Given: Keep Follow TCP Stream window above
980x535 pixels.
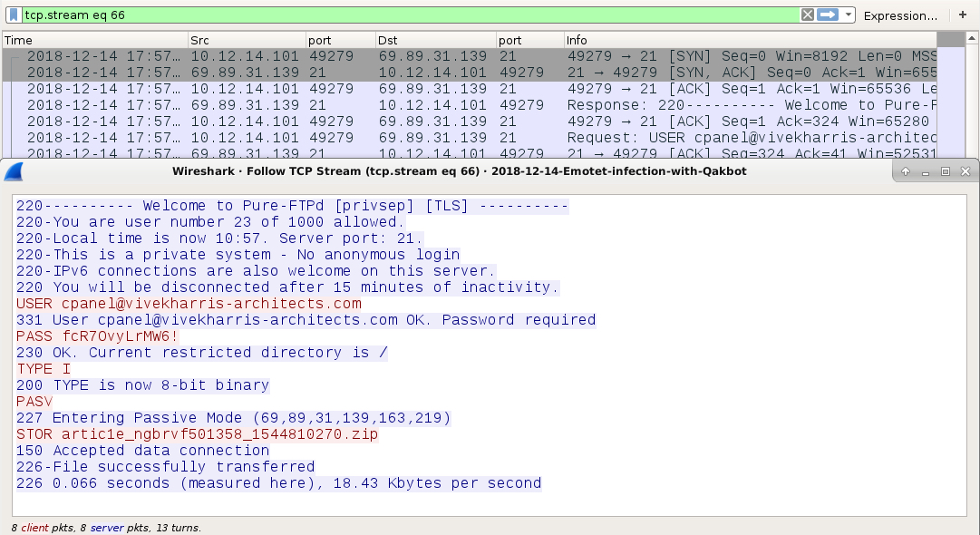Looking at the screenshot, I should [x=905, y=171].
